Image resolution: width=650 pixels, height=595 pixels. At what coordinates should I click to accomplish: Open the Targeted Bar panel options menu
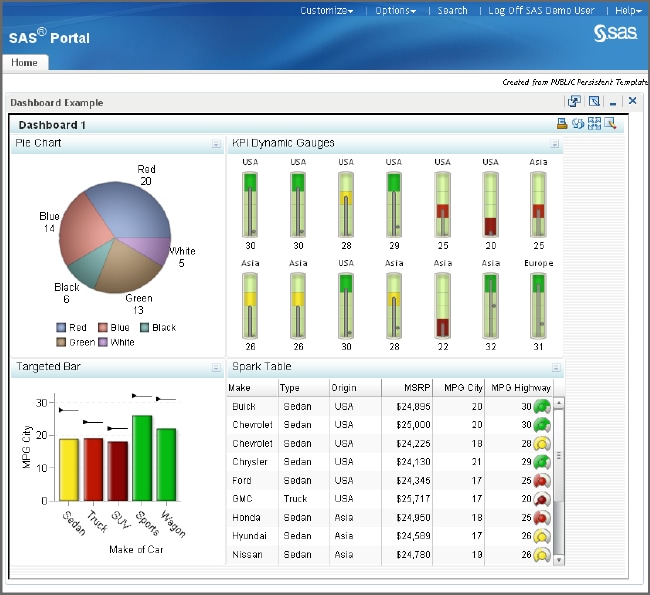tap(216, 368)
